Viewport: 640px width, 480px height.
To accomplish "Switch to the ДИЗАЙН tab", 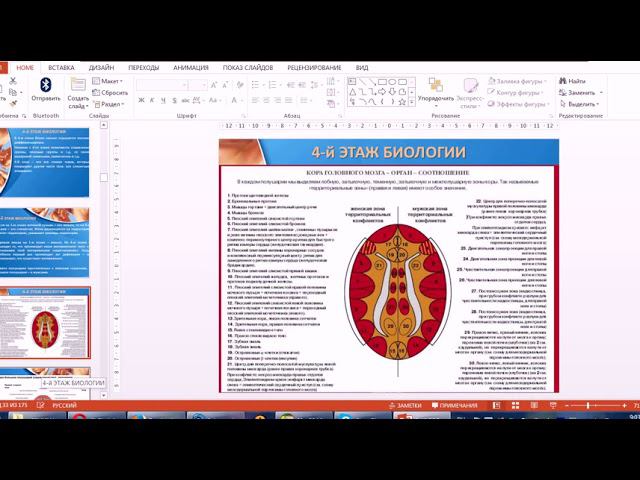I will (x=101, y=68).
